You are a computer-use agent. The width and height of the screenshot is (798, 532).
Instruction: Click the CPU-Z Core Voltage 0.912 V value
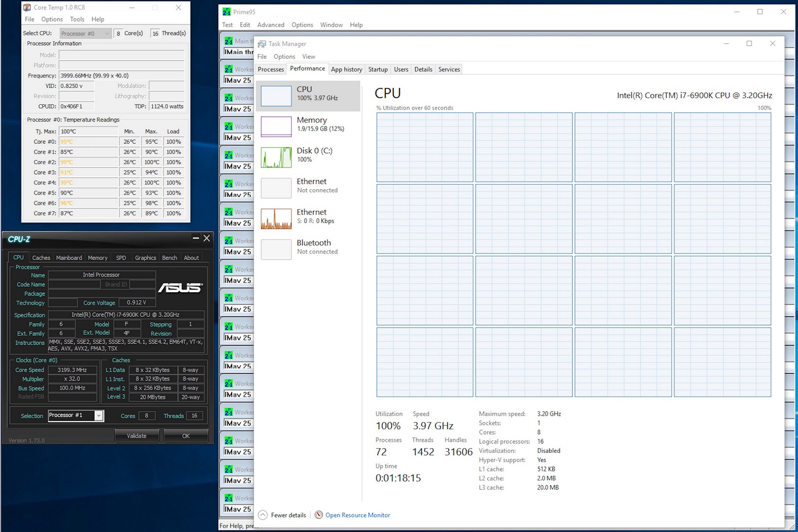pyautogui.click(x=137, y=302)
